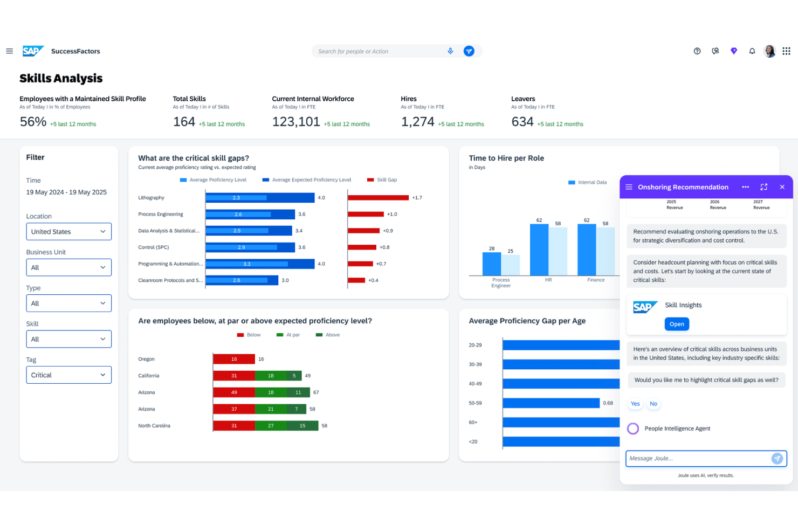Toggle the Below legend item
The width and height of the screenshot is (798, 532).
click(249, 335)
